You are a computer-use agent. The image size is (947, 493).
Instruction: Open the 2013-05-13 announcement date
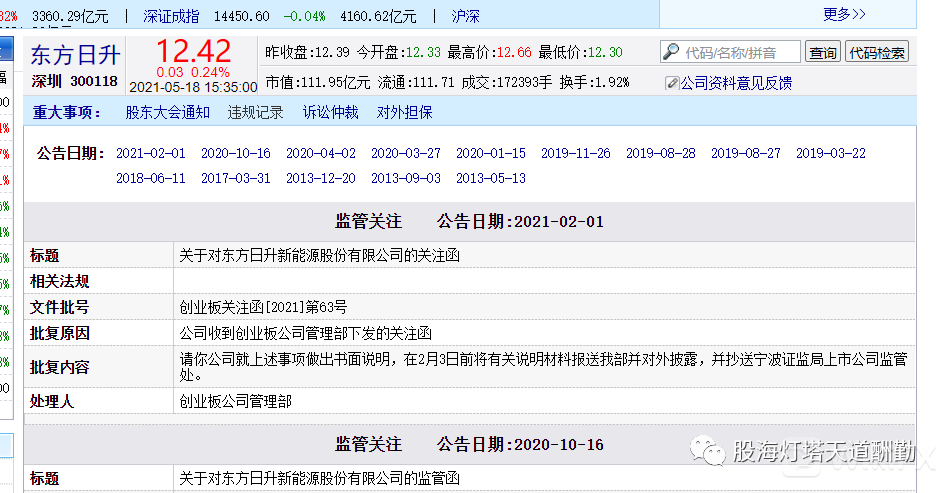tap(491, 178)
